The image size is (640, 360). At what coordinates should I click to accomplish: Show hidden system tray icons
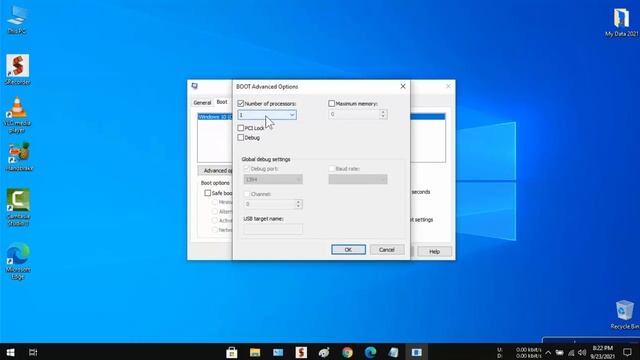point(548,352)
